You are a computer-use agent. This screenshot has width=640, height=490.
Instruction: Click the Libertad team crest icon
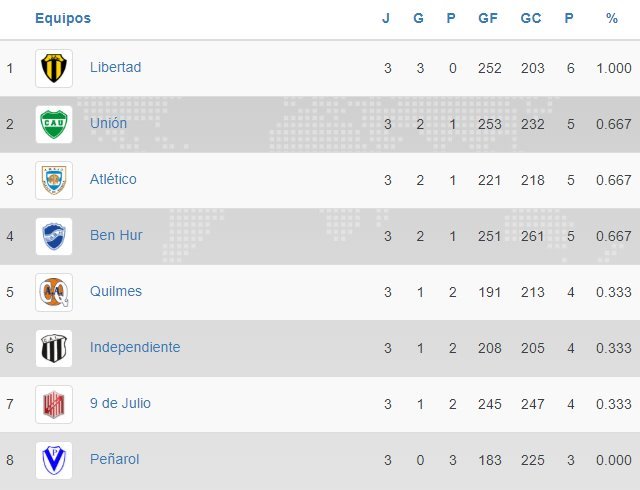(x=54, y=68)
